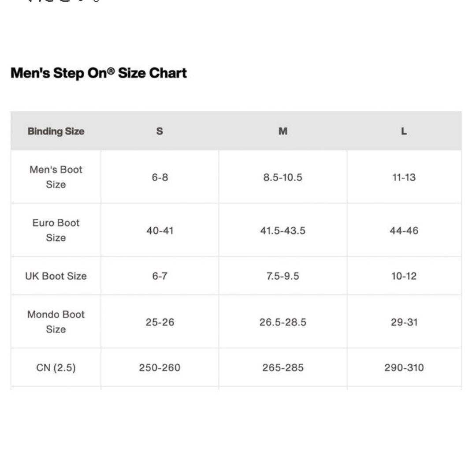This screenshot has height=460, width=476.
Task: Click the 41.5-43.5 Euro size cell
Action: pyautogui.click(x=283, y=231)
